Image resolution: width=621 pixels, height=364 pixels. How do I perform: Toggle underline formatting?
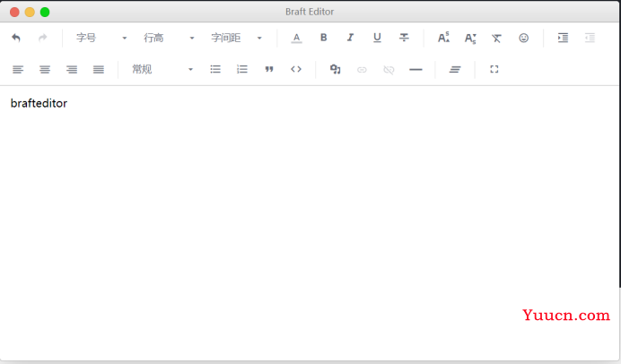[377, 38]
